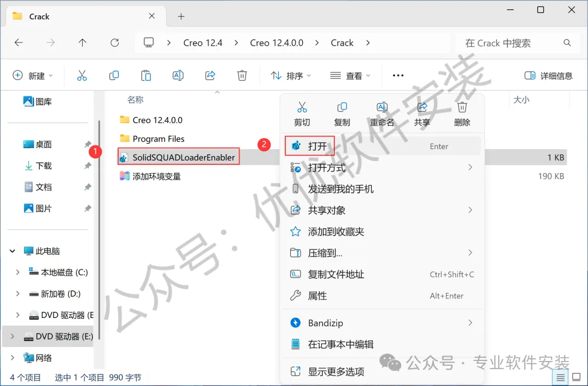Open Bandizip submenu
The height and width of the screenshot is (386, 588).
[382, 323]
